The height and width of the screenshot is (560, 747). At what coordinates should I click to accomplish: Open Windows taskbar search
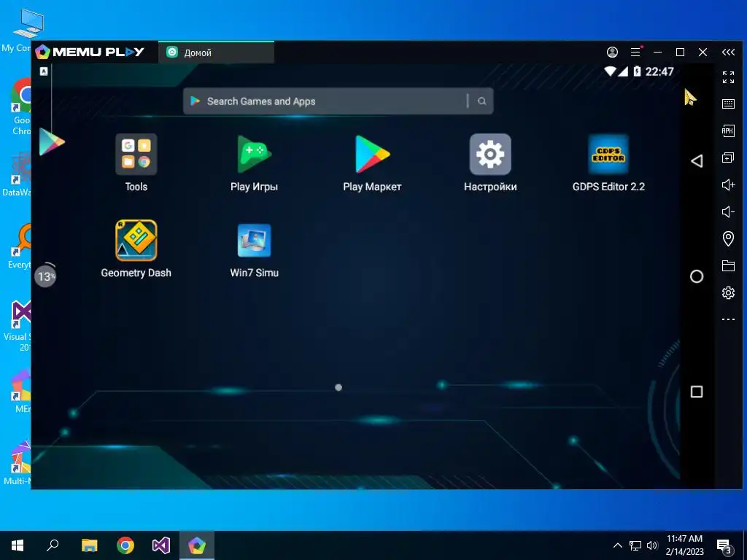tap(53, 545)
